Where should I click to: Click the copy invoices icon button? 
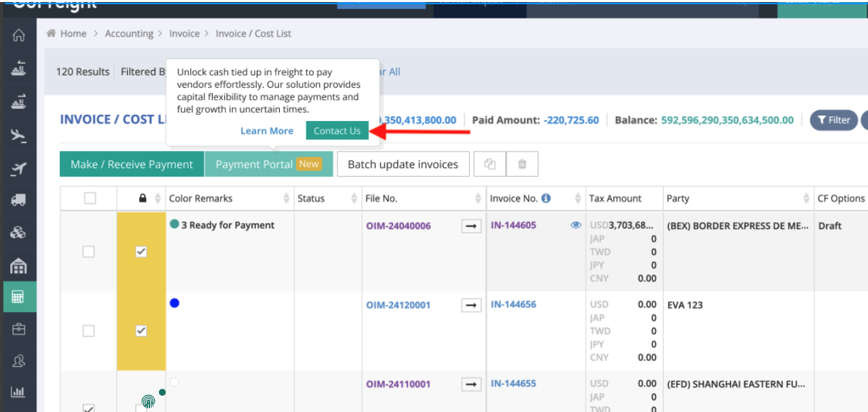[x=490, y=164]
